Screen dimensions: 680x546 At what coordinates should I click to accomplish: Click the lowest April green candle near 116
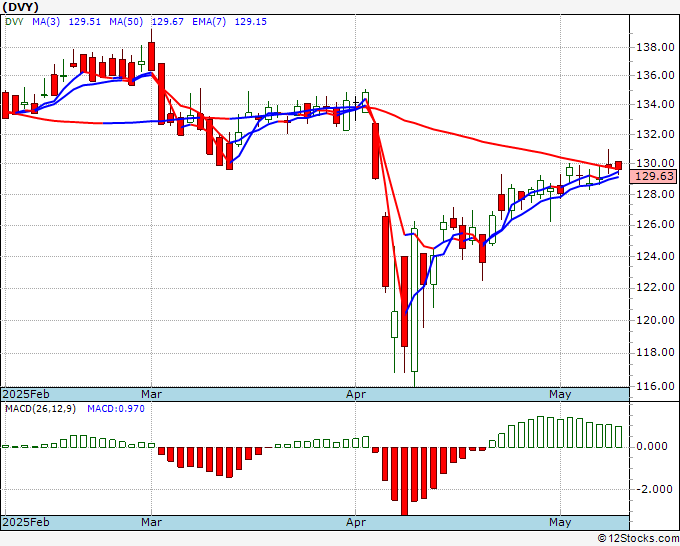[x=415, y=300]
